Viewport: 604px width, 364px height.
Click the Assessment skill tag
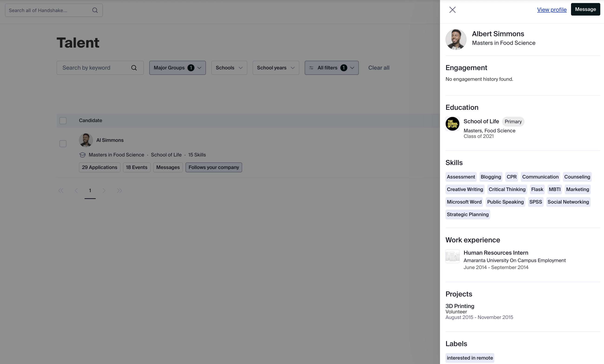(461, 177)
